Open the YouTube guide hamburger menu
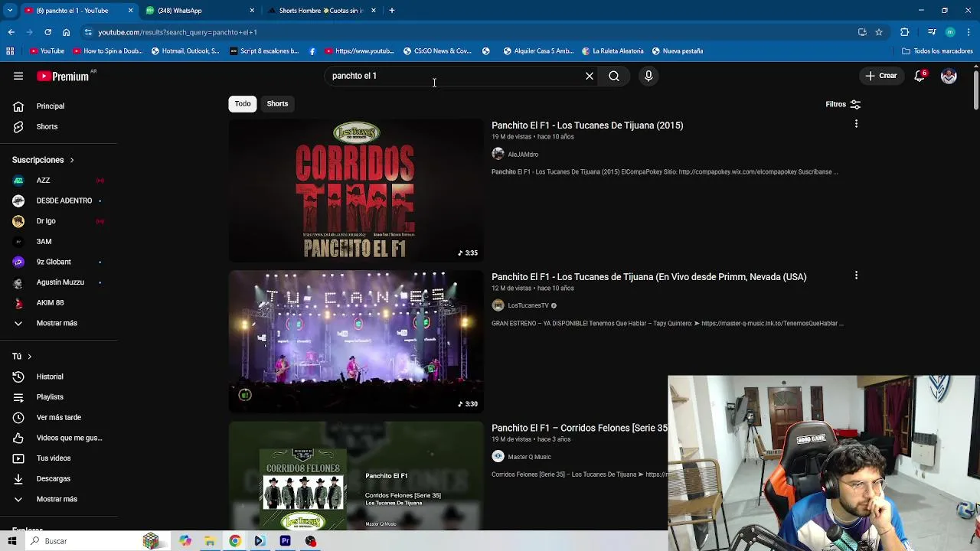This screenshot has height=551, width=980. (x=18, y=76)
